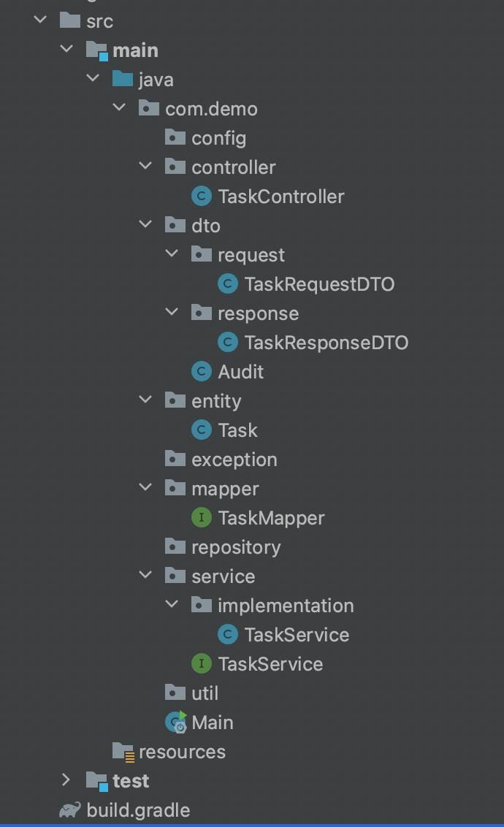Select the util package

(205, 693)
